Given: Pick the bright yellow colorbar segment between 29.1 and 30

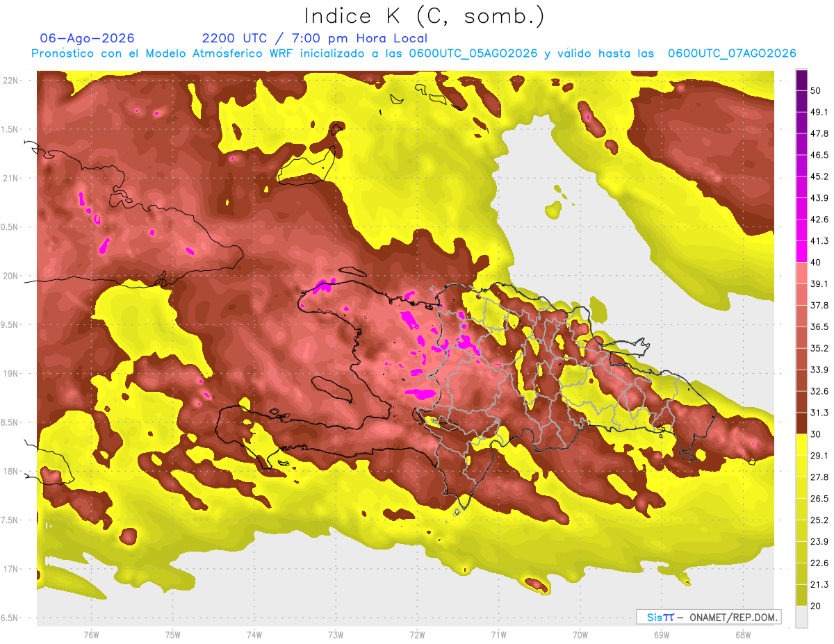Looking at the screenshot, I should pyautogui.click(x=801, y=445).
